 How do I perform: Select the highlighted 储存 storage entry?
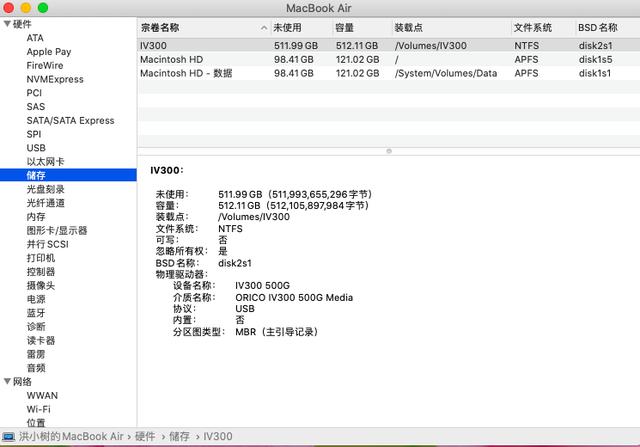68,176
